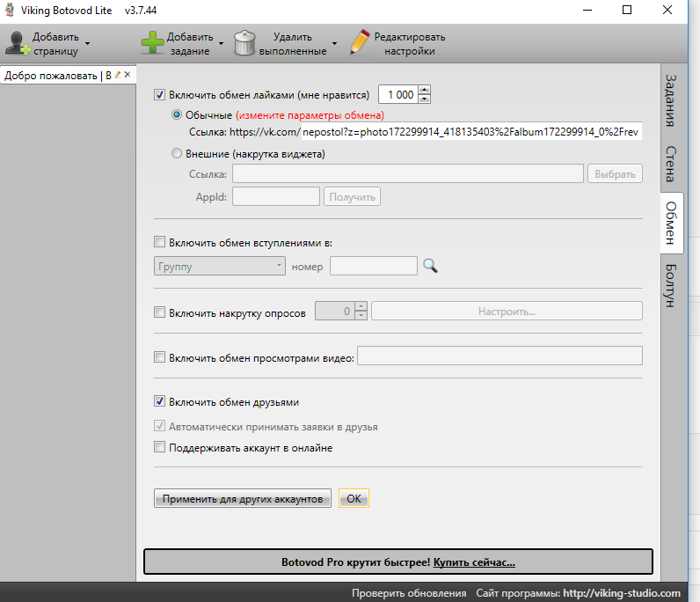Increase the likes count spinner
This screenshot has height=602, width=700.
(x=425, y=90)
